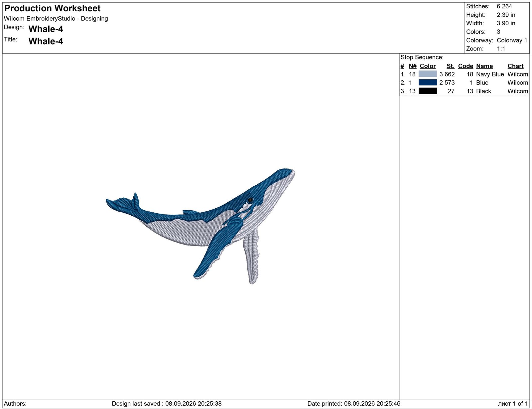The image size is (532, 409).
Task: Click the 'Authors:' label
Action: pyautogui.click(x=15, y=404)
